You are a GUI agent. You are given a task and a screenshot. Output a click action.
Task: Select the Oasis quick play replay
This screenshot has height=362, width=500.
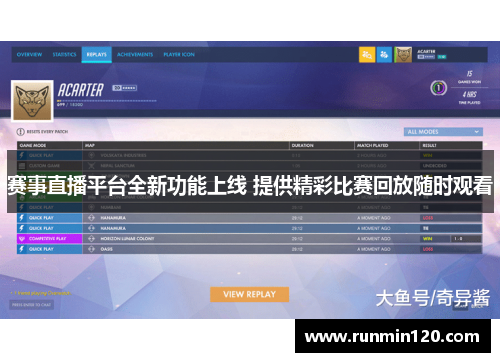tap(249, 249)
